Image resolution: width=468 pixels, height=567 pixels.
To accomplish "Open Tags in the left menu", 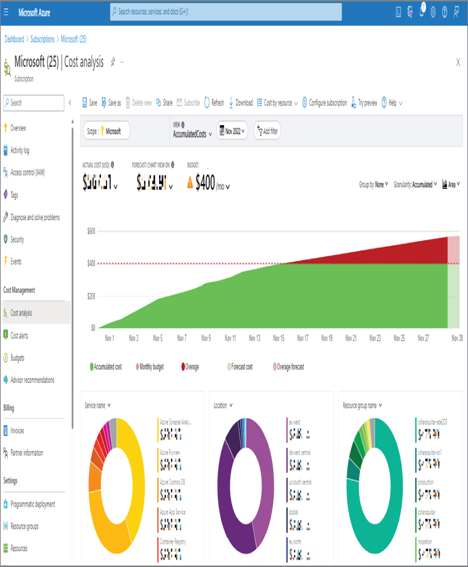I will click(14, 195).
